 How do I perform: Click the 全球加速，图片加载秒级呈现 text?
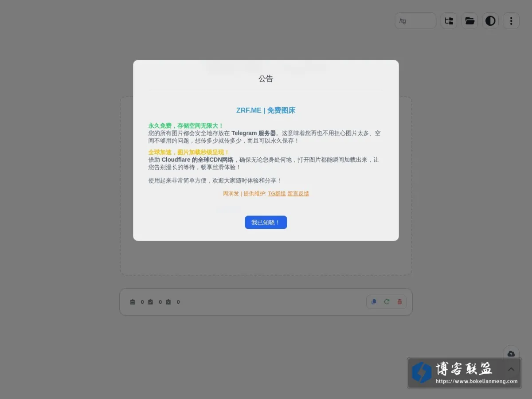click(x=188, y=153)
